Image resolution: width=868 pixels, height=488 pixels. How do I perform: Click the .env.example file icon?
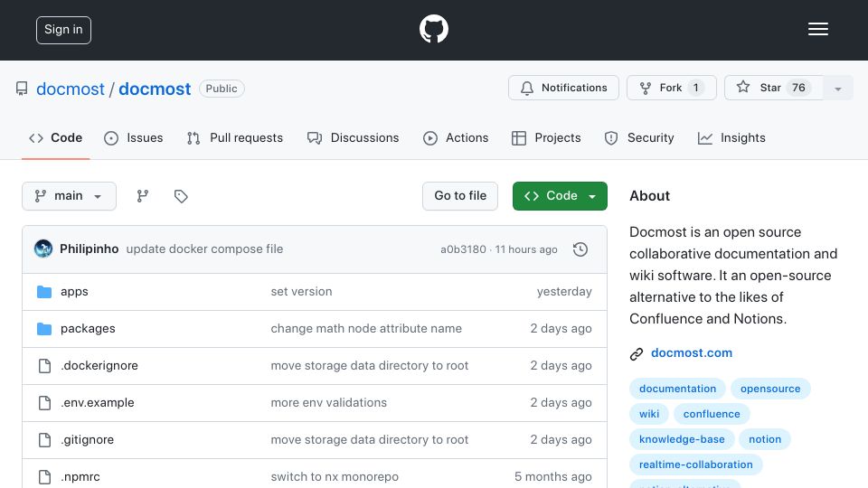[45, 403]
